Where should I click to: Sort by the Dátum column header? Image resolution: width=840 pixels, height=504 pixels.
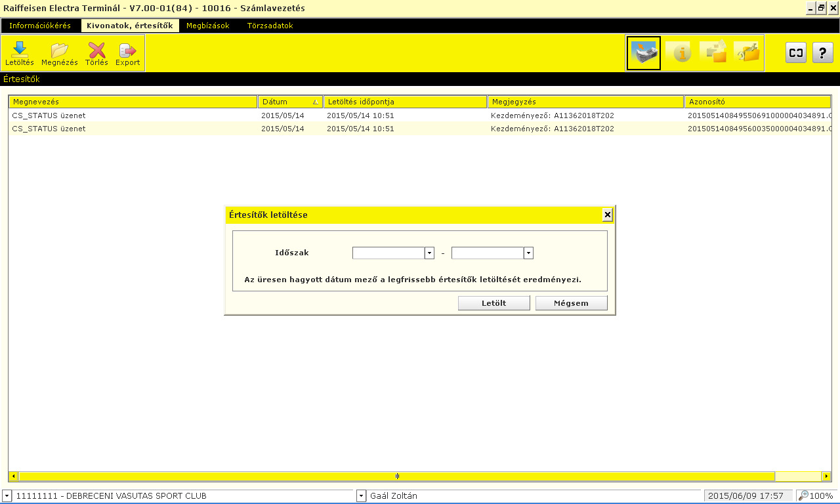[291, 102]
